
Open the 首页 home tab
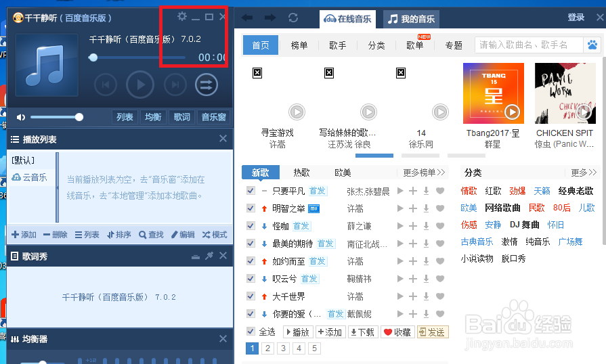[x=261, y=45]
